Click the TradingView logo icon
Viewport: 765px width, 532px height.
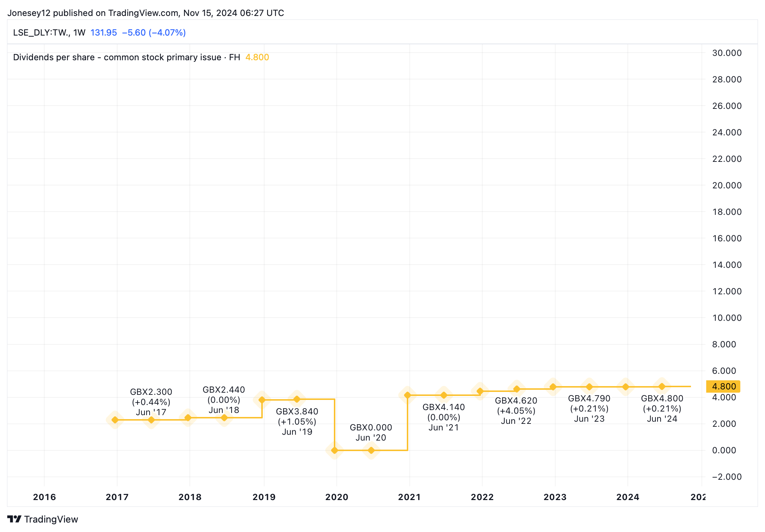tap(14, 519)
